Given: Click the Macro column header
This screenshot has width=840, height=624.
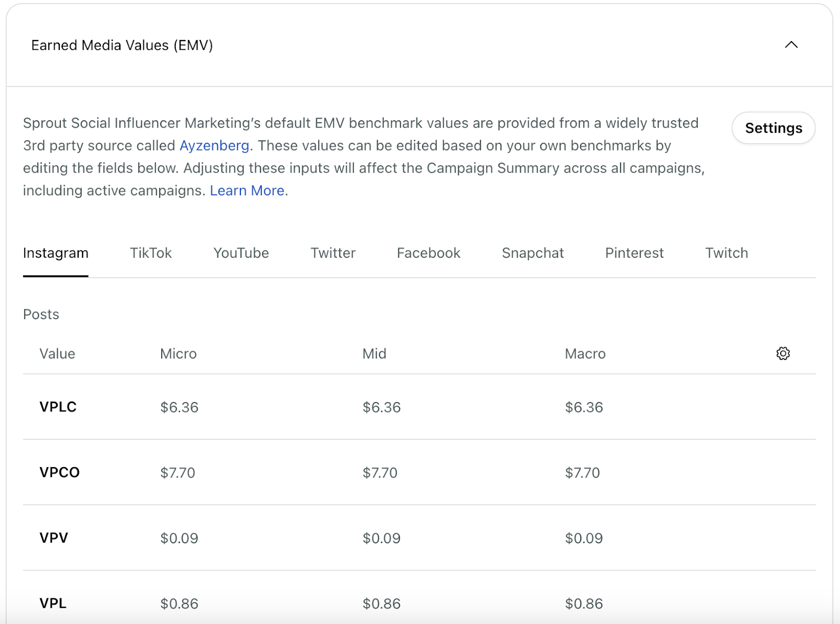Looking at the screenshot, I should pyautogui.click(x=585, y=354).
